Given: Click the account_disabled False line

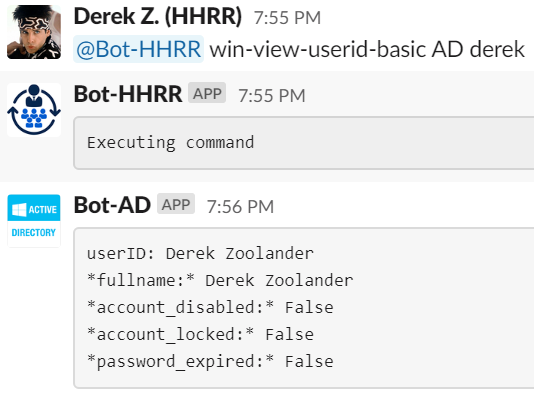Looking at the screenshot, I should pyautogui.click(x=210, y=307).
